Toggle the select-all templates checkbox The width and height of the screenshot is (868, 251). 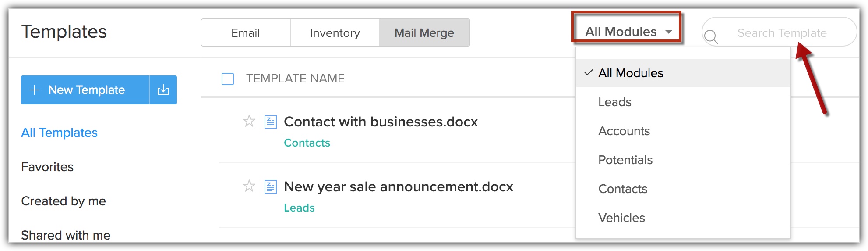point(228,79)
